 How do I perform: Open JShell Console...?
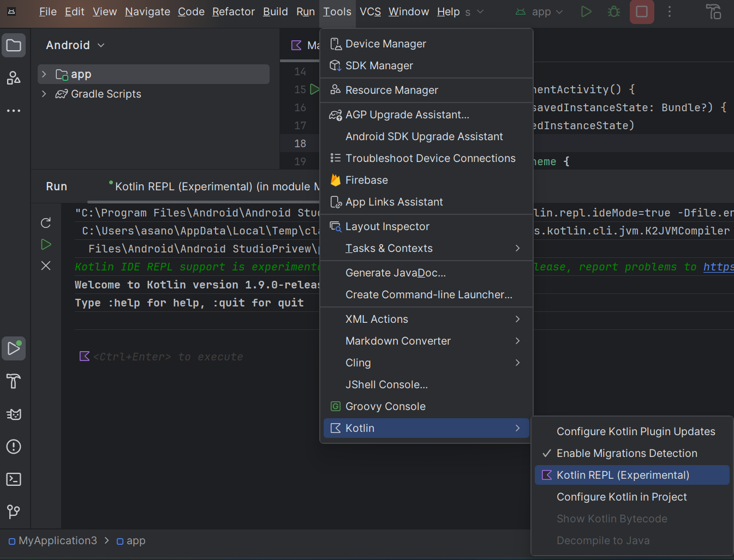[x=426, y=384]
